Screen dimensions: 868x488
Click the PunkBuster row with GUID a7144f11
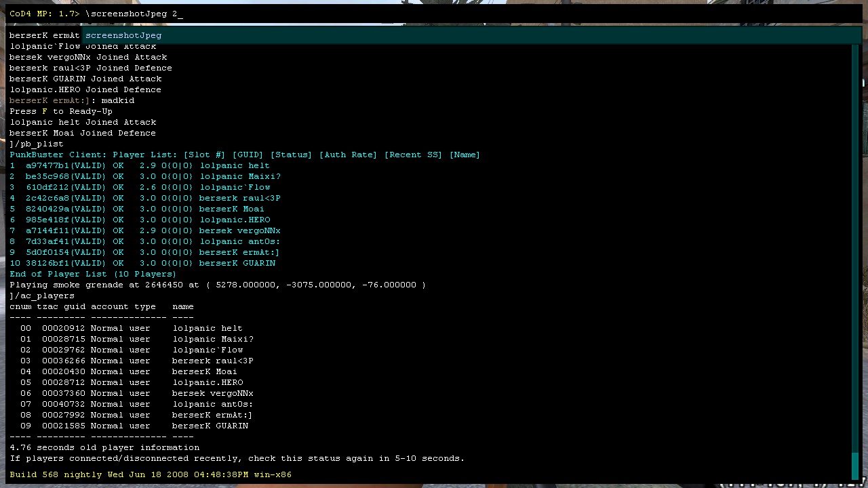pos(145,230)
